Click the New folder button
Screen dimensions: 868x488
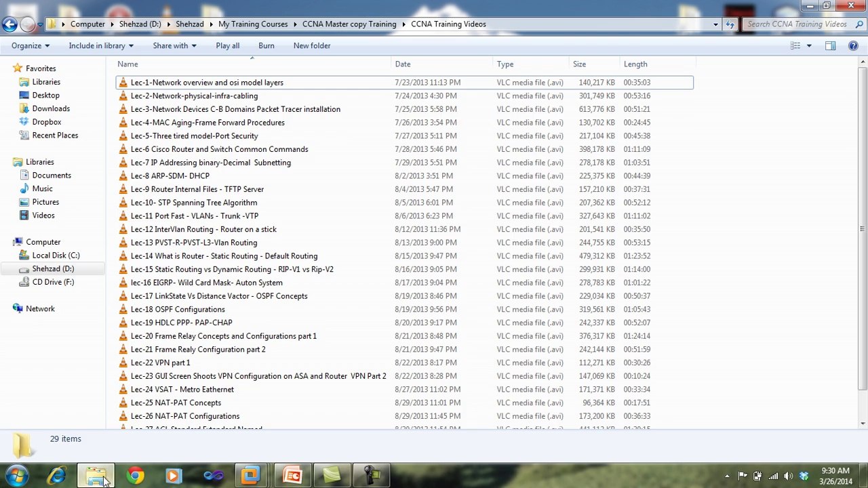[x=312, y=45]
